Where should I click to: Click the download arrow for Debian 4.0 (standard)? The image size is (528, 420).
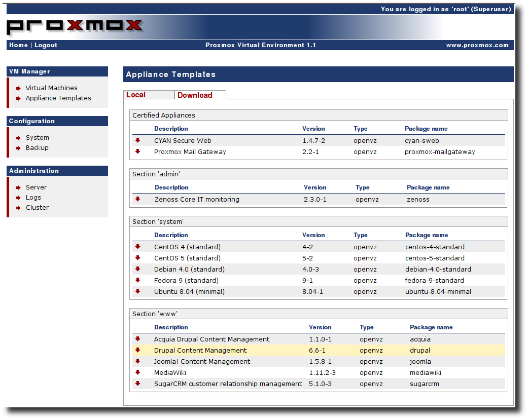pyautogui.click(x=138, y=269)
